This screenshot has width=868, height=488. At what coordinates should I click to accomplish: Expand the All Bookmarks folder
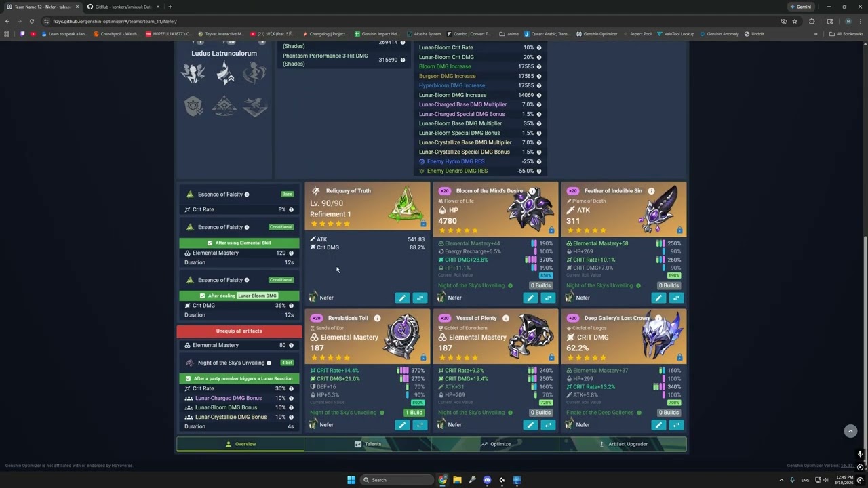click(x=846, y=34)
